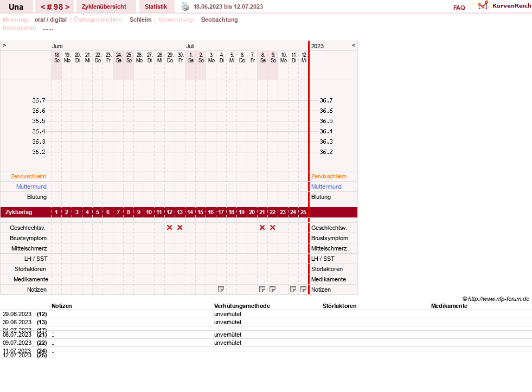The image size is (532, 392).
Task: Click the left Muttermund row label
Action: pos(31,187)
